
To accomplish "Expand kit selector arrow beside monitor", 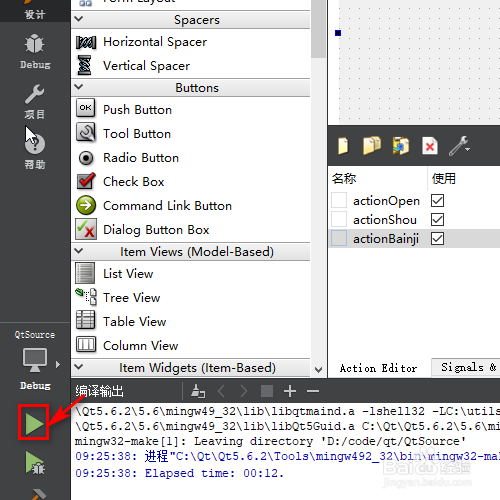I will tap(58, 364).
